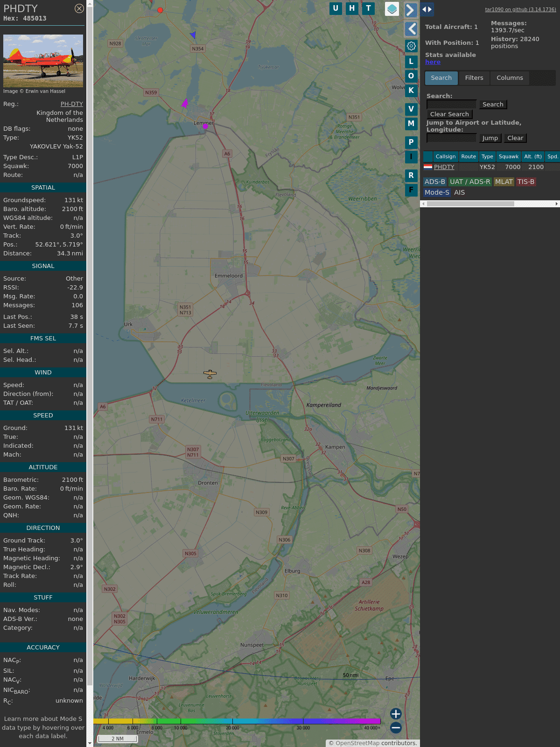Screen dimensions: 560x747
Task: Toggle the R map button
Action: (411, 176)
